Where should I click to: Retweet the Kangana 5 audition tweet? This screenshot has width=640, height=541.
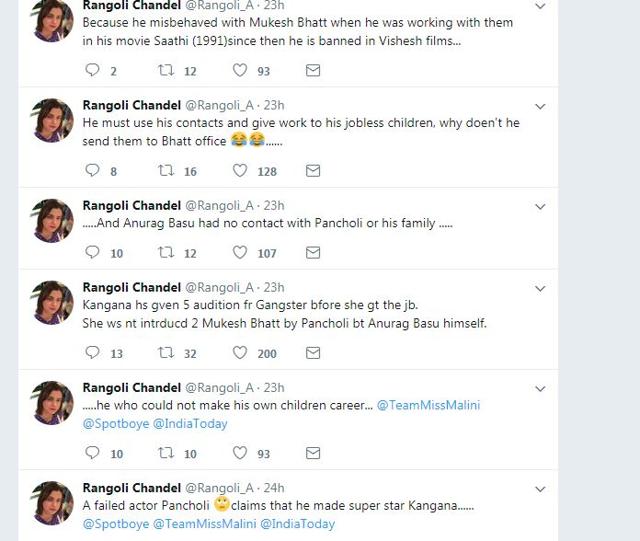tap(166, 352)
